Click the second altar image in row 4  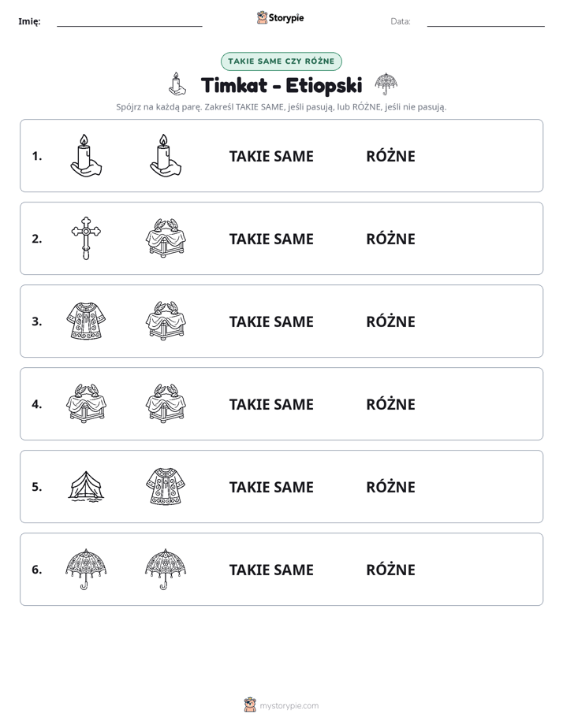coord(166,403)
